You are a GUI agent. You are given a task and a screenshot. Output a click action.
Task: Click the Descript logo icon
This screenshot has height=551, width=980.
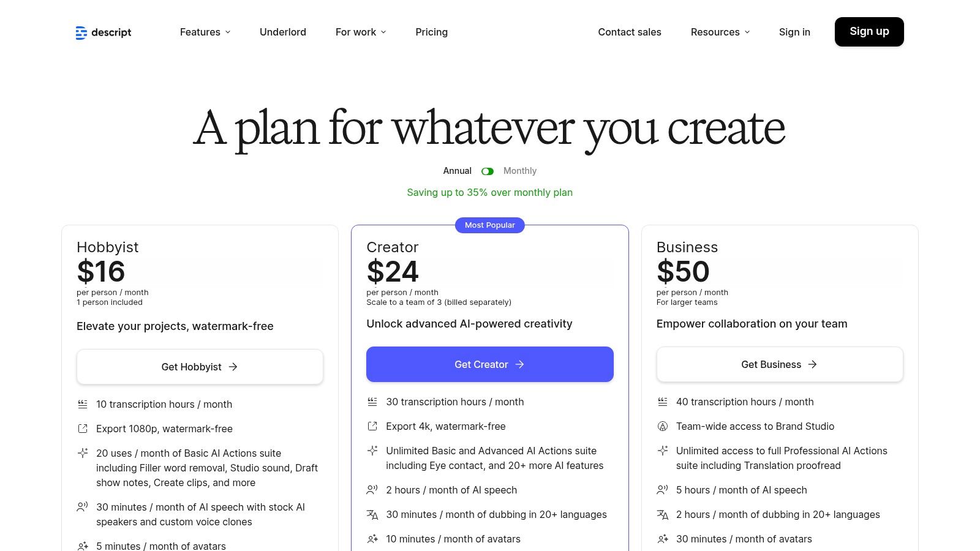(81, 32)
